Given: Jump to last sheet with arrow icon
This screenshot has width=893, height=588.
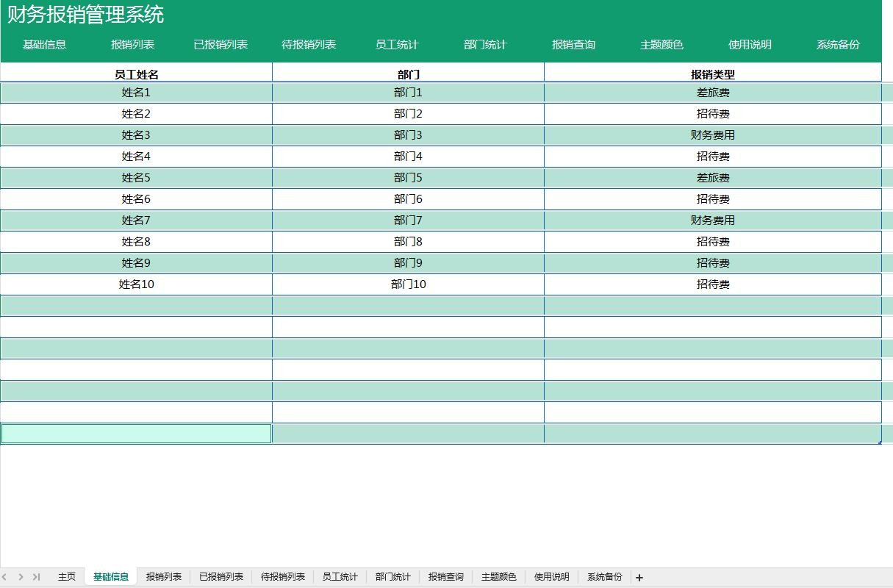Looking at the screenshot, I should pos(36,578).
